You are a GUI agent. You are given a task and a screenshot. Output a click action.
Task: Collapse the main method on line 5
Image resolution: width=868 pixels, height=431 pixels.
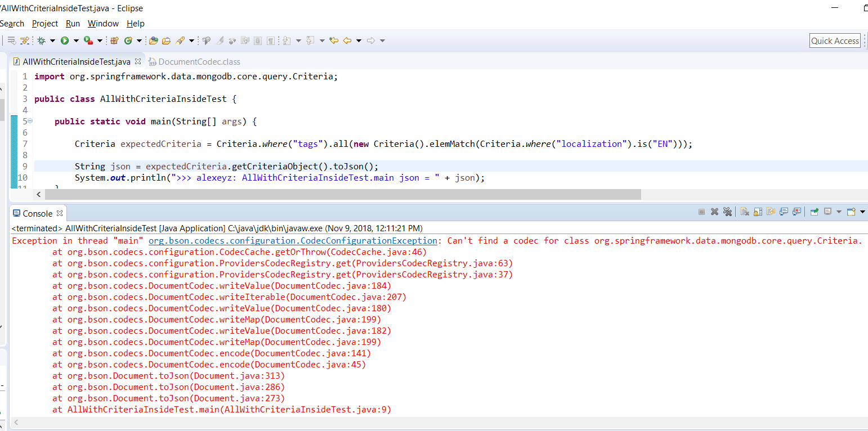click(x=29, y=121)
